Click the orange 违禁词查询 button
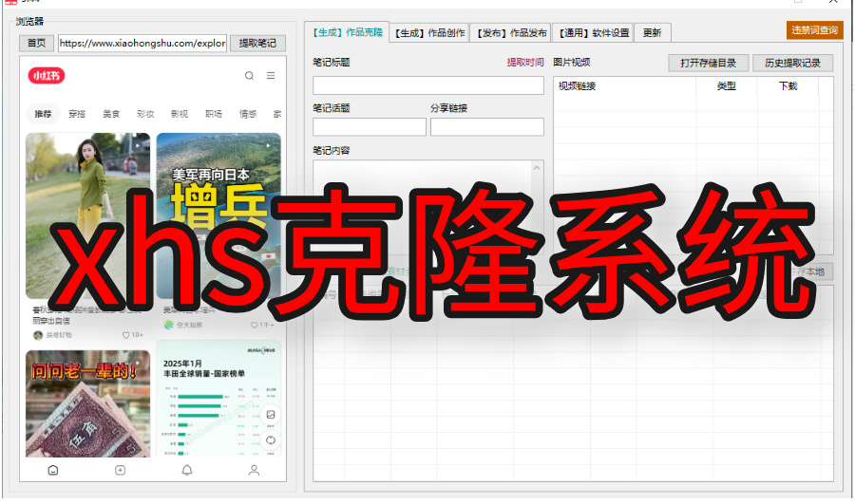 (814, 30)
